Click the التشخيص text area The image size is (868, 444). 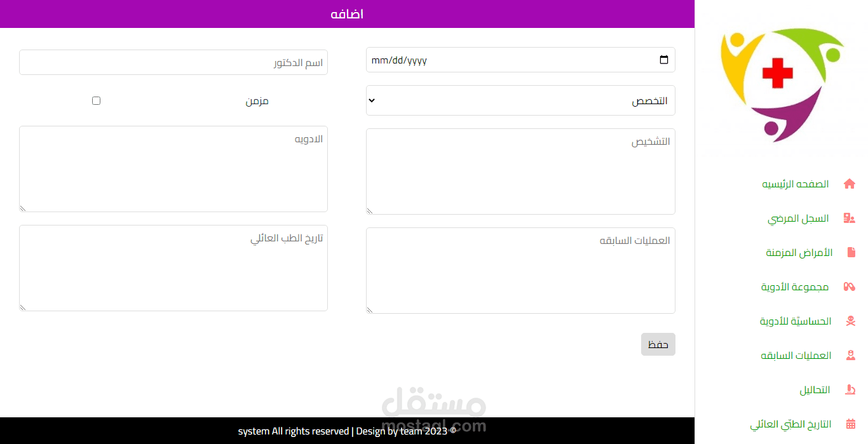point(520,170)
